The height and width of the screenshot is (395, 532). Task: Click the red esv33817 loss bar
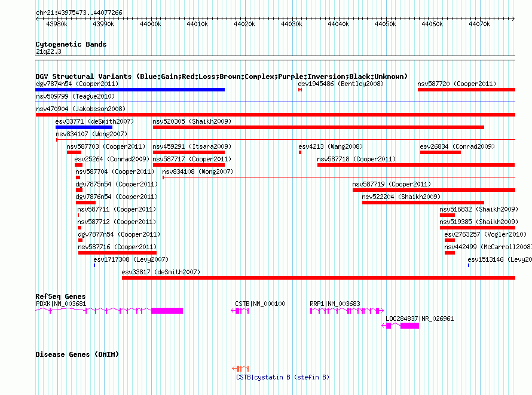point(319,278)
